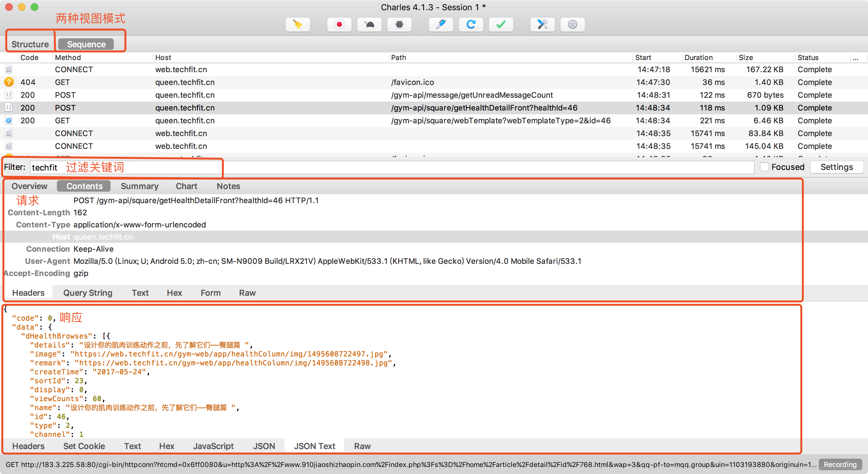The width and height of the screenshot is (868, 474).
Task: Select the response Headers tab beside Set Cookie
Action: (28, 446)
